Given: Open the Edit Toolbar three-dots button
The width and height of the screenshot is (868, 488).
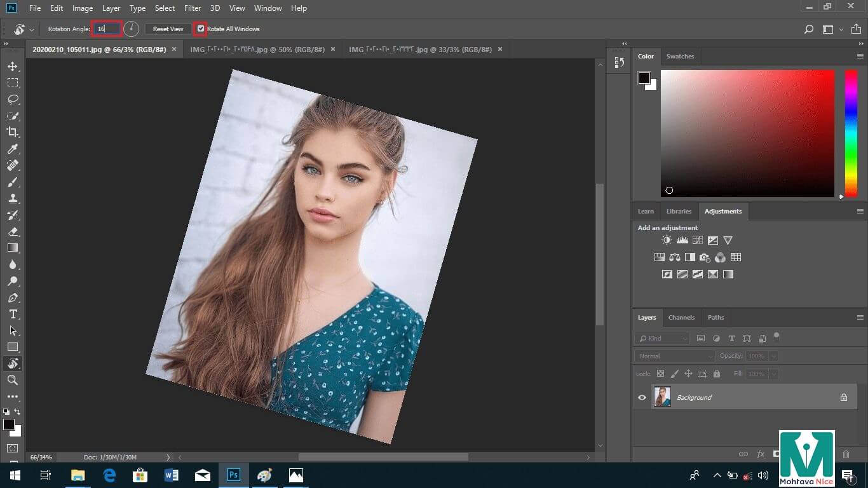Looking at the screenshot, I should (x=13, y=396).
